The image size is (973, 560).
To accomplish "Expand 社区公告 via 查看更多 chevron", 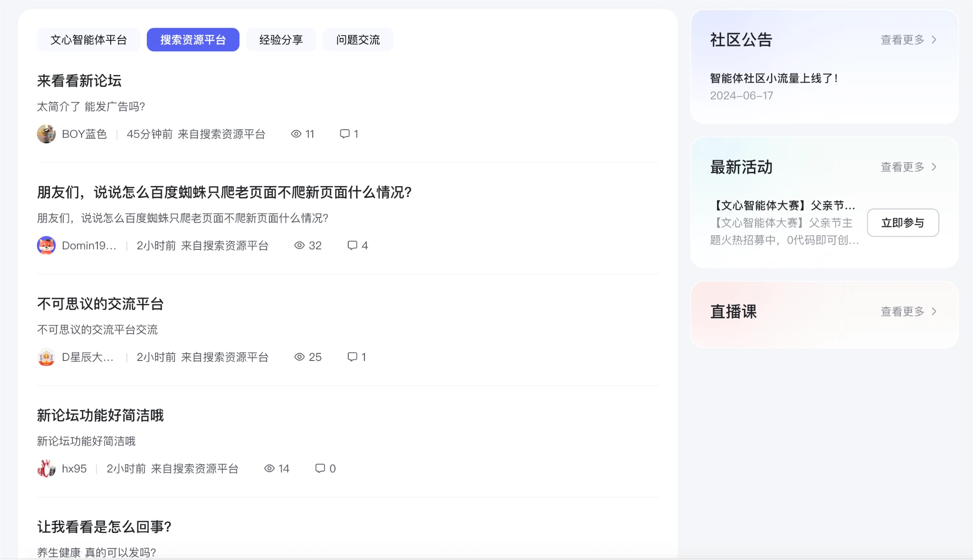I will click(934, 40).
